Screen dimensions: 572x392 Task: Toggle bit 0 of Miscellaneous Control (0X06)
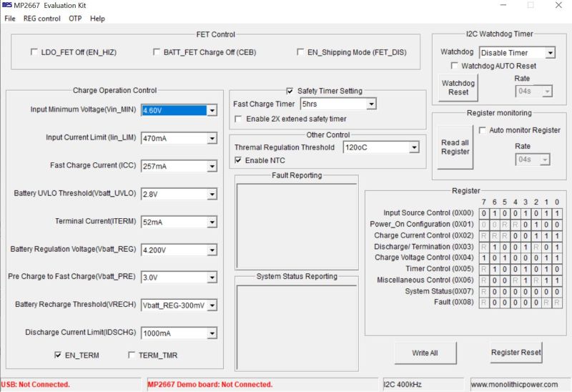point(557,280)
